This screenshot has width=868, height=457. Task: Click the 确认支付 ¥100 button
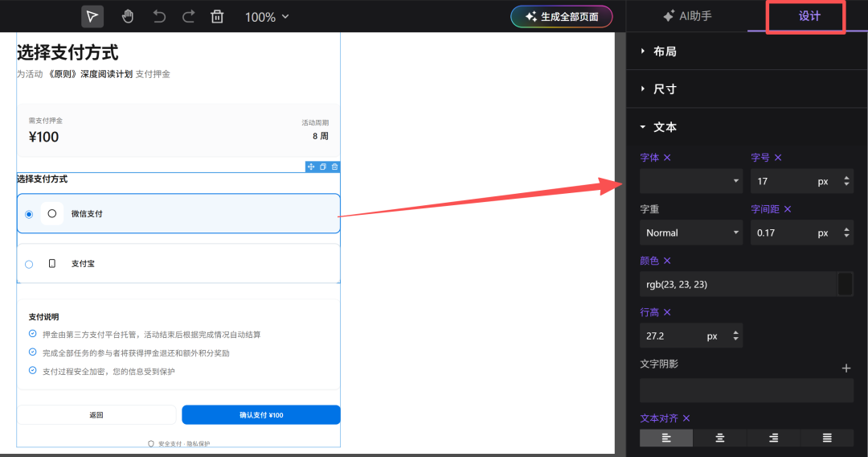click(x=261, y=415)
